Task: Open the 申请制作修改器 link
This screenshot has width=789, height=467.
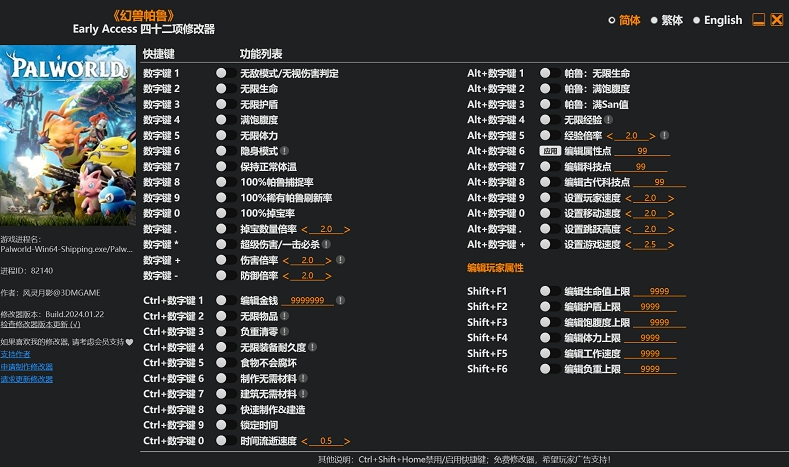Action: click(x=27, y=367)
